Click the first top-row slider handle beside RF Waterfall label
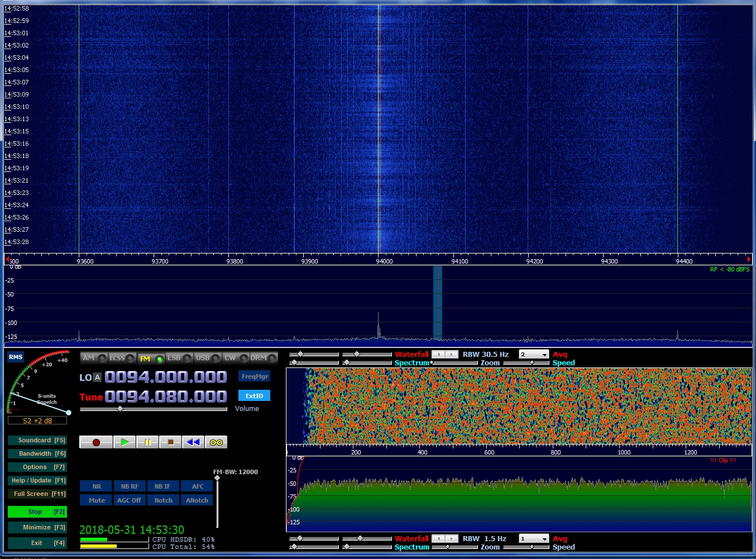The height and width of the screenshot is (559, 756). (x=300, y=354)
